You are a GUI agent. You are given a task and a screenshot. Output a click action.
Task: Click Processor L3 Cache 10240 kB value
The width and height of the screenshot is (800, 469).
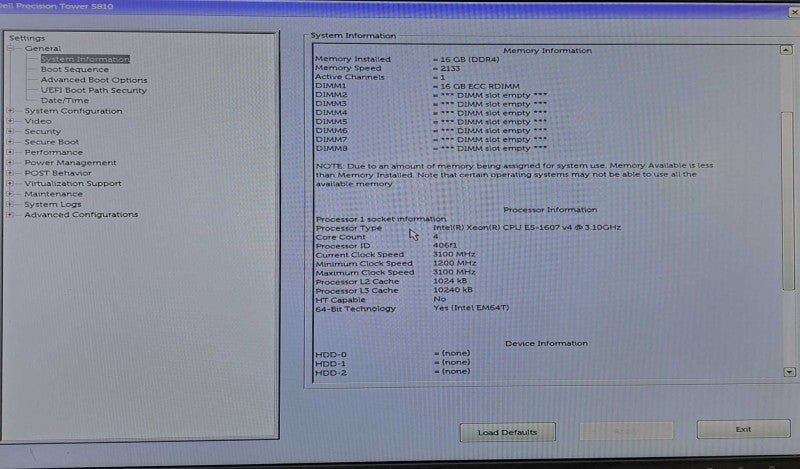tap(453, 290)
